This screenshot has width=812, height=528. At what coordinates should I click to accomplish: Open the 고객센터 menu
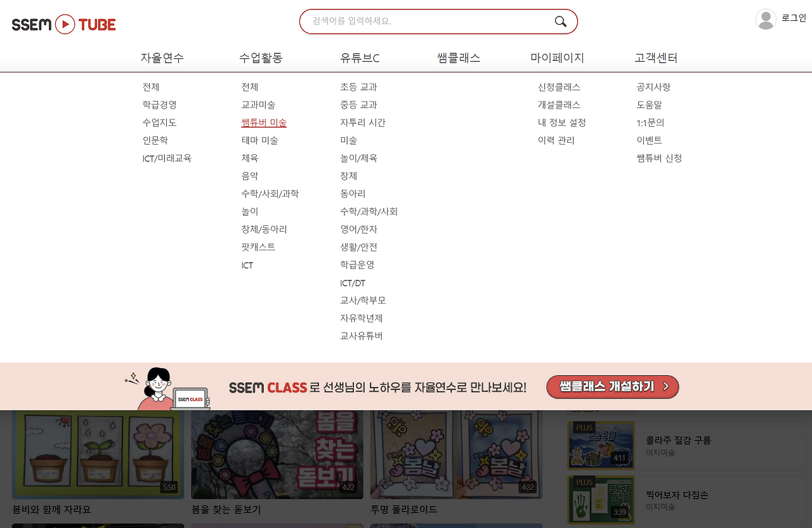[x=655, y=57]
